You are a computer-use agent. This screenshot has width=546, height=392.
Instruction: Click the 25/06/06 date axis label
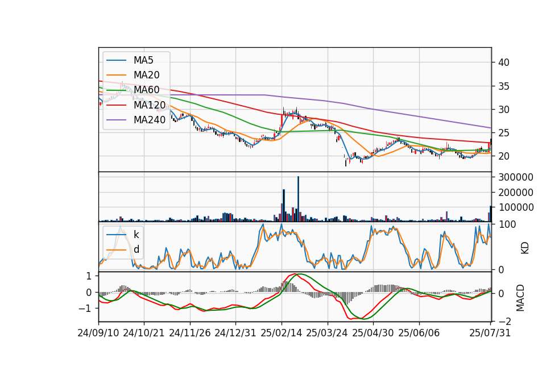[419, 333]
